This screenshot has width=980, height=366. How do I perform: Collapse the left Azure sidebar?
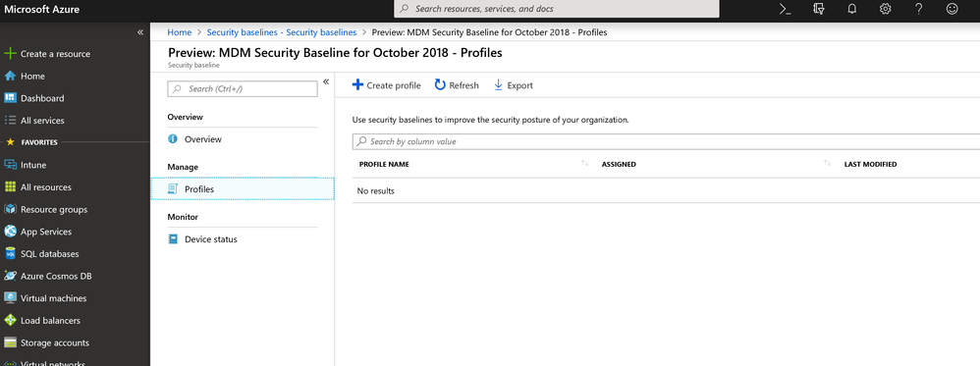[140, 32]
